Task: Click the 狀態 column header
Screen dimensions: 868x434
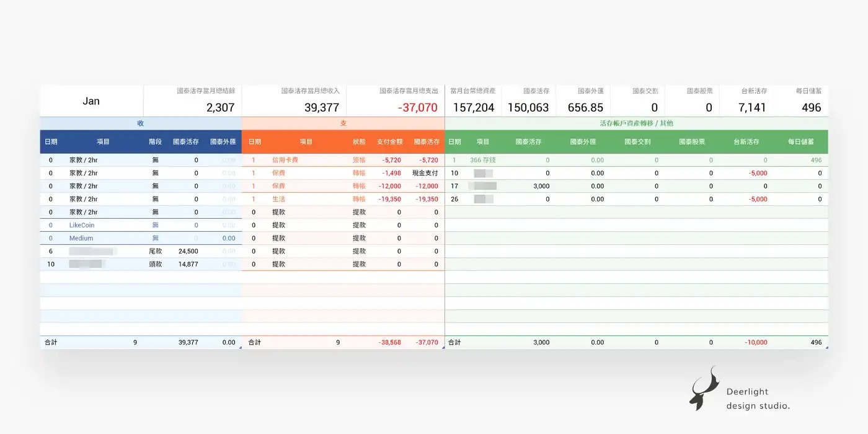Action: 359,142
